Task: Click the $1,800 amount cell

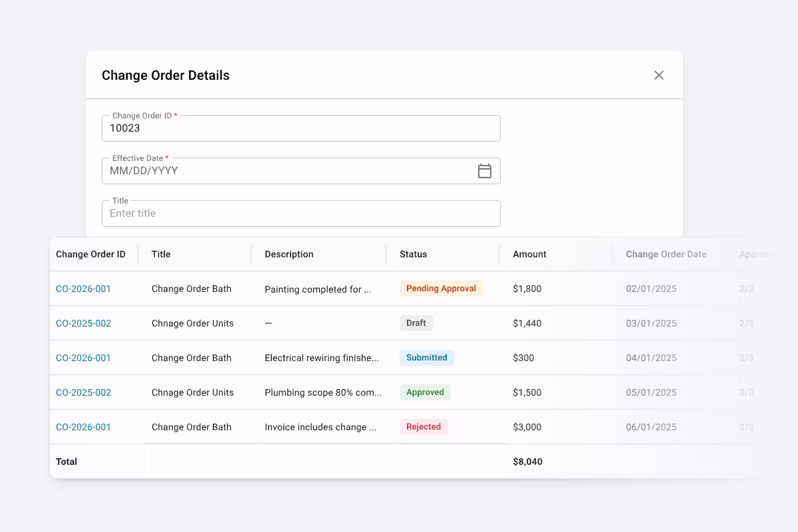Action: 527,289
